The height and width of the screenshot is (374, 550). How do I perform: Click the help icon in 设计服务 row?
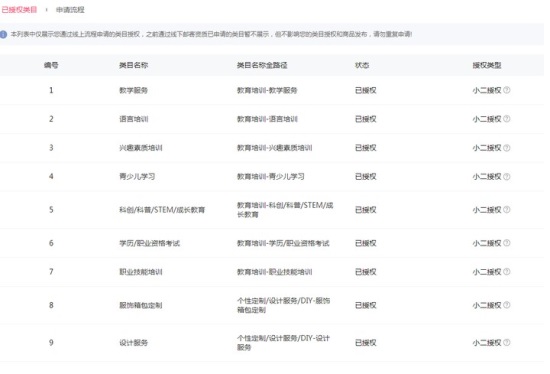pos(507,342)
